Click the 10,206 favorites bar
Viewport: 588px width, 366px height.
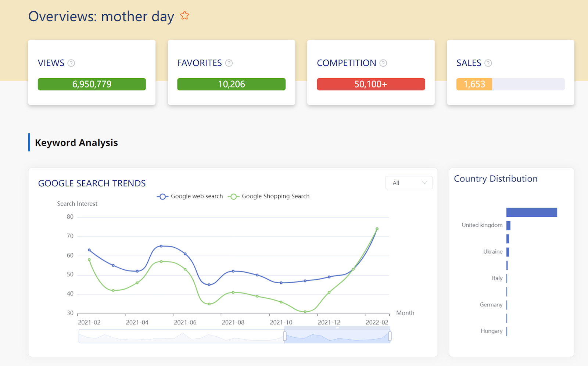(x=232, y=84)
